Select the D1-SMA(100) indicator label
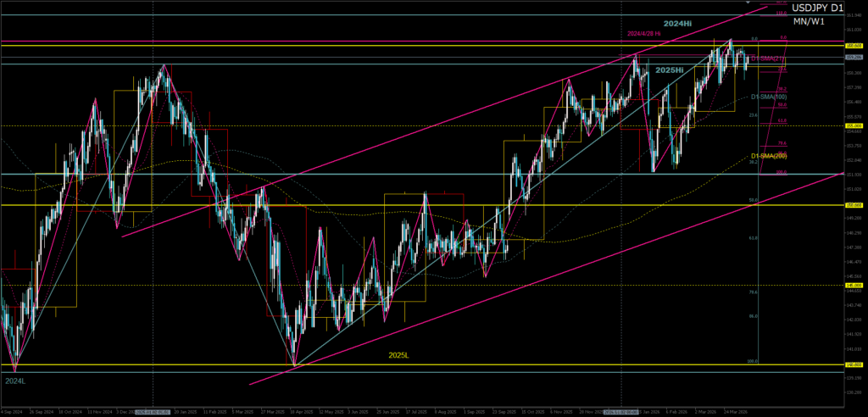 click(768, 97)
